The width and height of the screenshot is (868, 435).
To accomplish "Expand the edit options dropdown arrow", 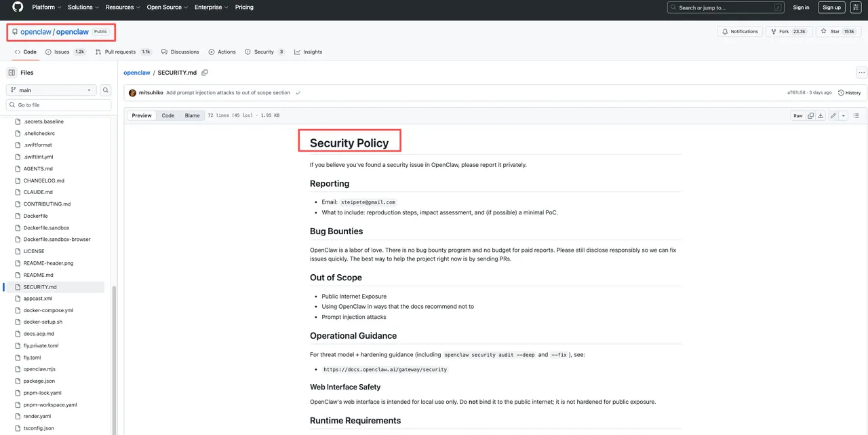I will [844, 115].
